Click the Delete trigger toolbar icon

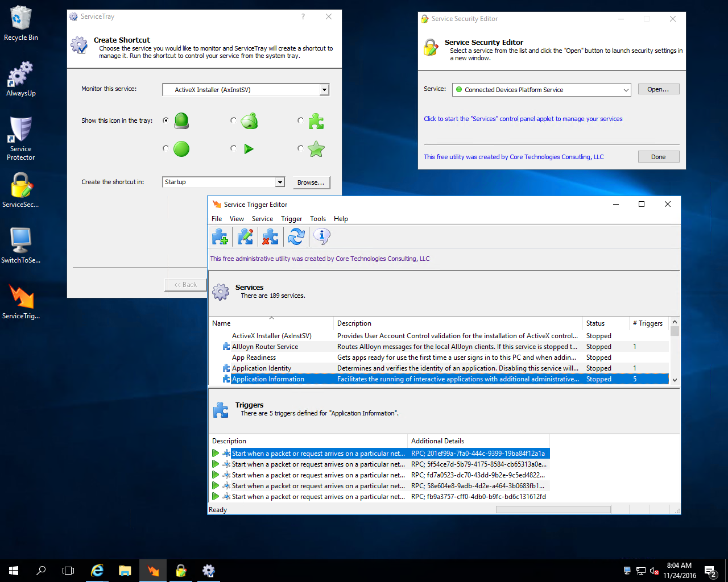click(x=270, y=236)
